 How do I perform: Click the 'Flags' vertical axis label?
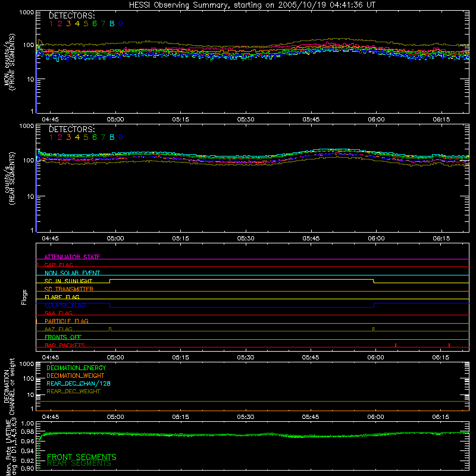24,297
